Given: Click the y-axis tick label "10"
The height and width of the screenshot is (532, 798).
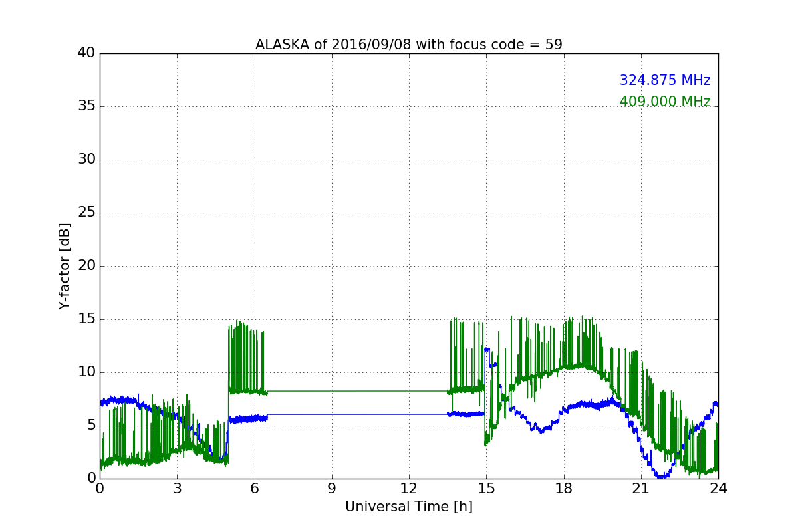Looking at the screenshot, I should coord(86,372).
